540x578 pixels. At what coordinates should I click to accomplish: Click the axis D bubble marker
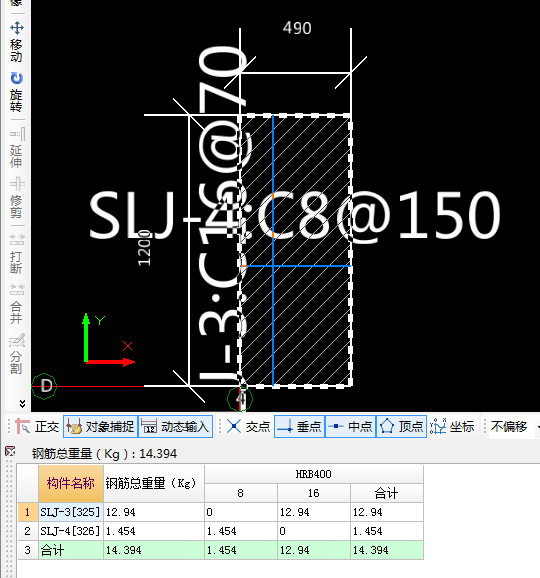[x=44, y=386]
